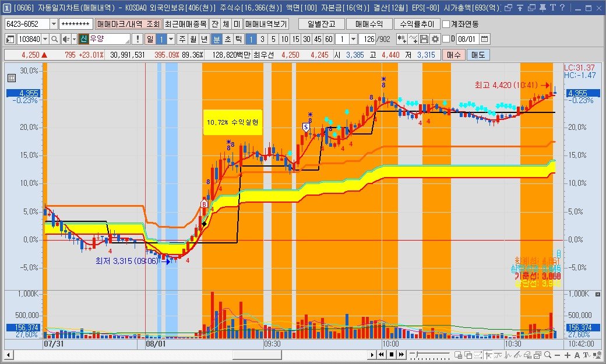The width and height of the screenshot is (606, 364).
Task: Open the 매매수익 tab
Action: click(369, 24)
